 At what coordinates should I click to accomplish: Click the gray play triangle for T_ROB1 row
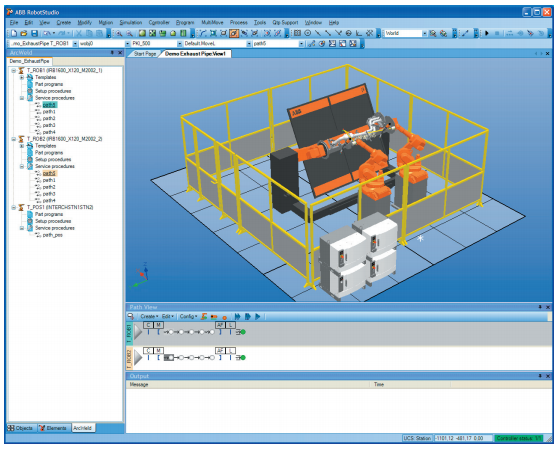[138, 332]
